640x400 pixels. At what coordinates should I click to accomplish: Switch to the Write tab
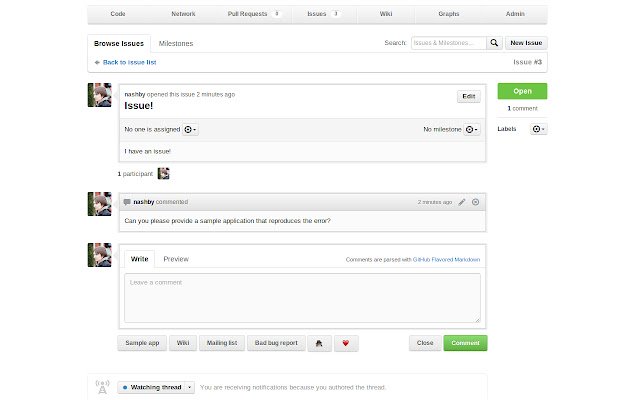click(139, 259)
